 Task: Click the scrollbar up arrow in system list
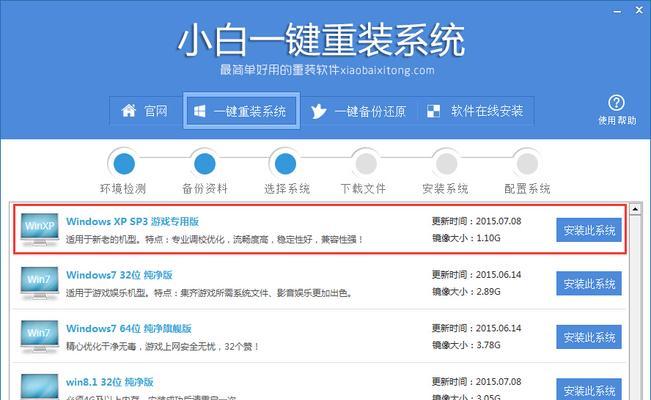pos(635,209)
